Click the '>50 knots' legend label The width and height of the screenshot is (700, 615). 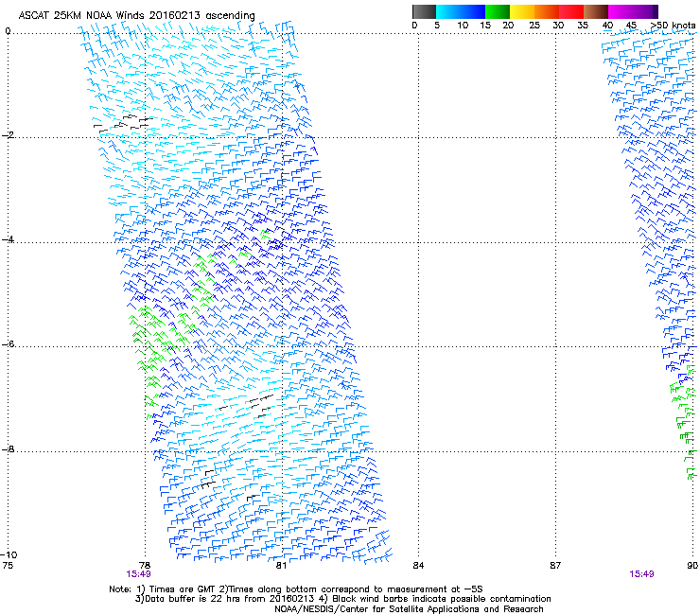(x=673, y=25)
